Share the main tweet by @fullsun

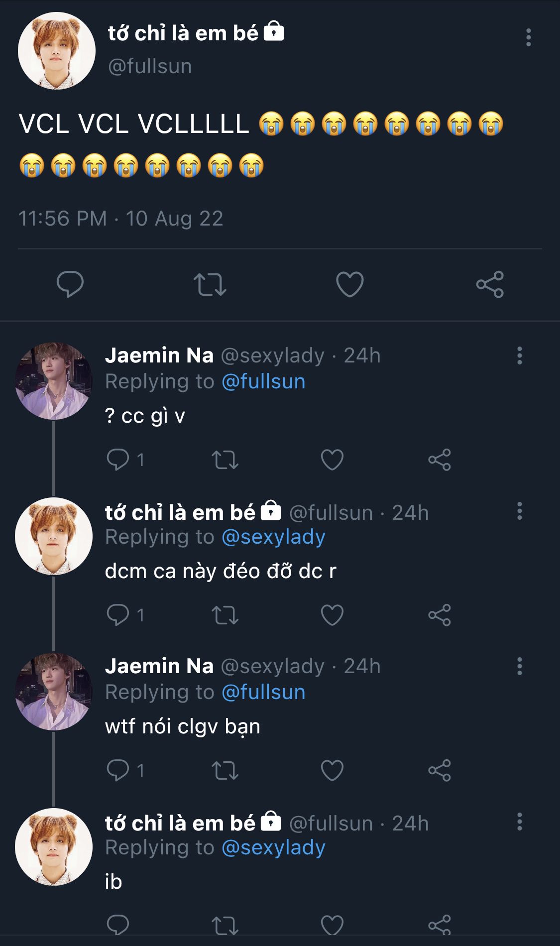490,284
